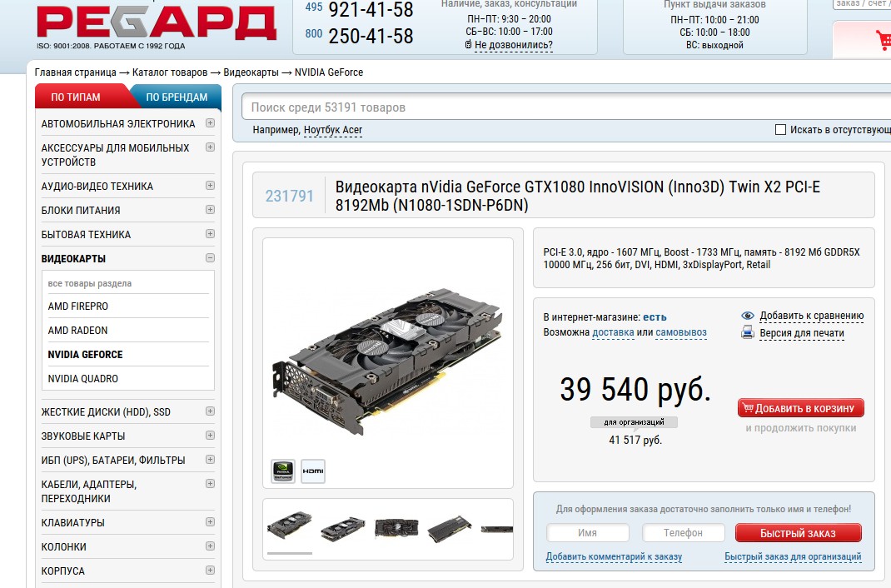Click the NVIDIA logo badge under product image
This screenshot has height=588, width=891.
coord(283,471)
